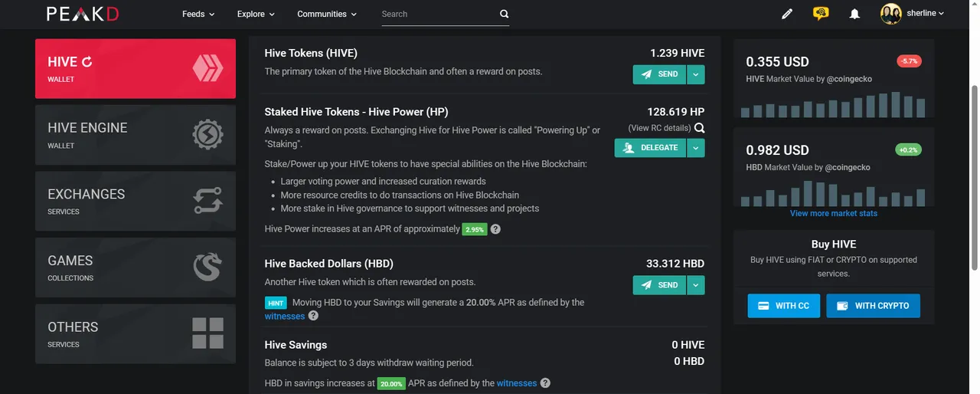980x394 pixels.
Task: Open the OTHERS services tab
Action: (136, 334)
